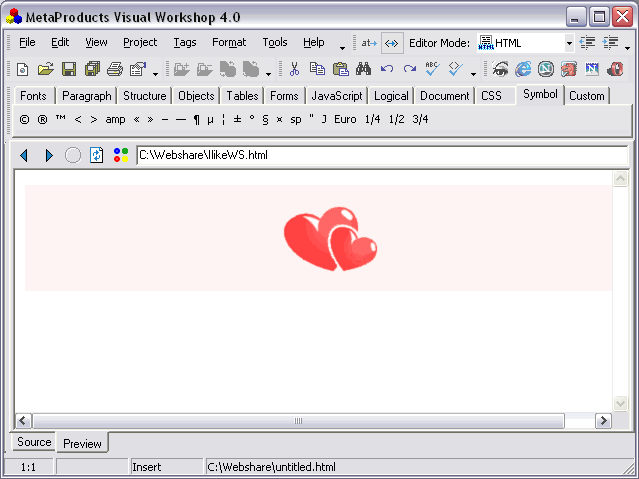Open the View menu
Screen dimensions: 639x479
(x=96, y=42)
